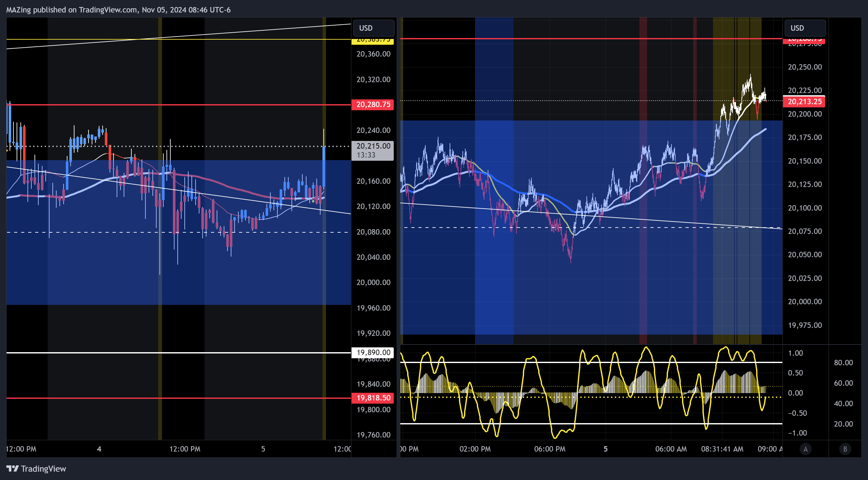Image resolution: width=868 pixels, height=480 pixels.
Task: Click the date 4 label on left time axis
Action: pos(99,449)
